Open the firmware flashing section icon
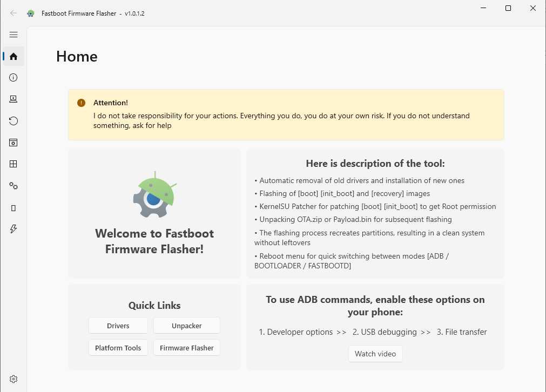 [x=14, y=142]
